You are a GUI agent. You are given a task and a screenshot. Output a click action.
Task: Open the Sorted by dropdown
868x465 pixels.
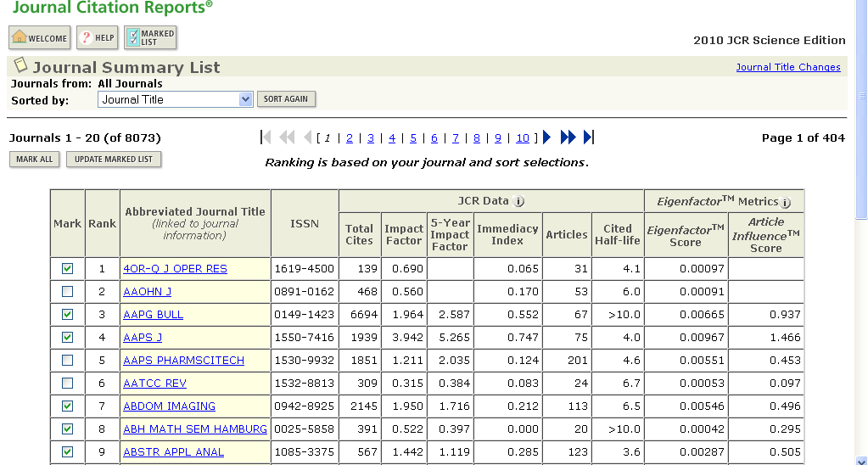point(176,99)
